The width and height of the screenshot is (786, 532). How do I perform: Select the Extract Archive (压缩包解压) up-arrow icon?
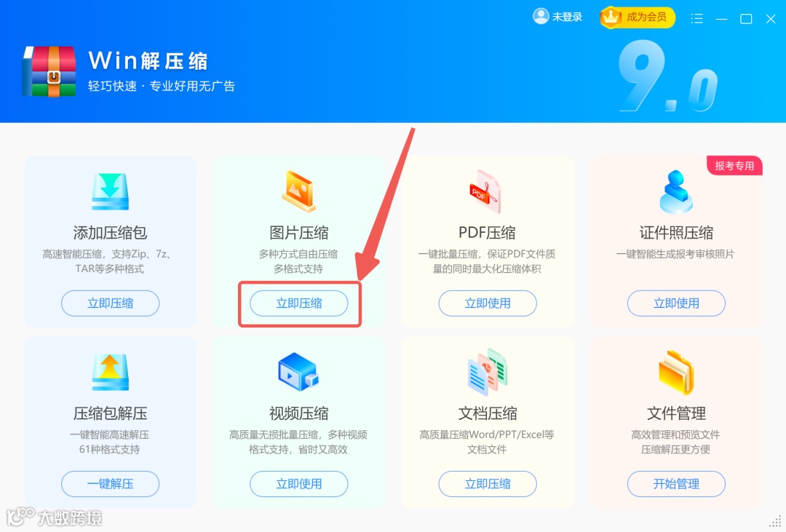coord(111,372)
